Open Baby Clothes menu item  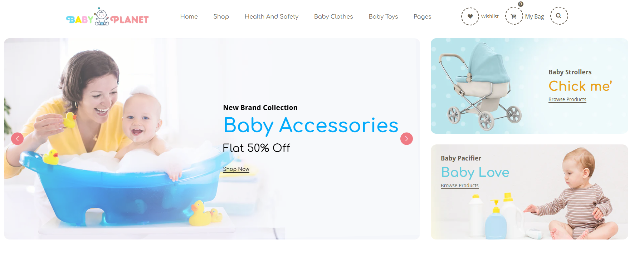click(333, 16)
